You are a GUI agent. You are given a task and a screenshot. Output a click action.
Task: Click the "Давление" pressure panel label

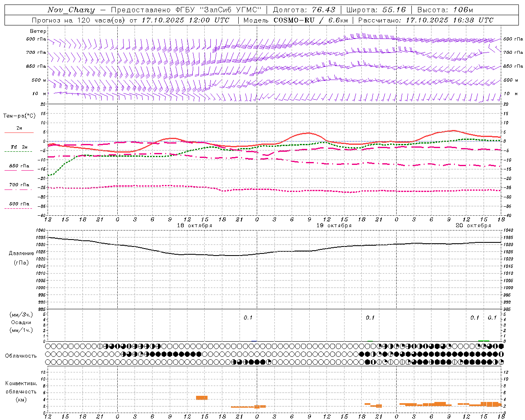(x=21, y=253)
